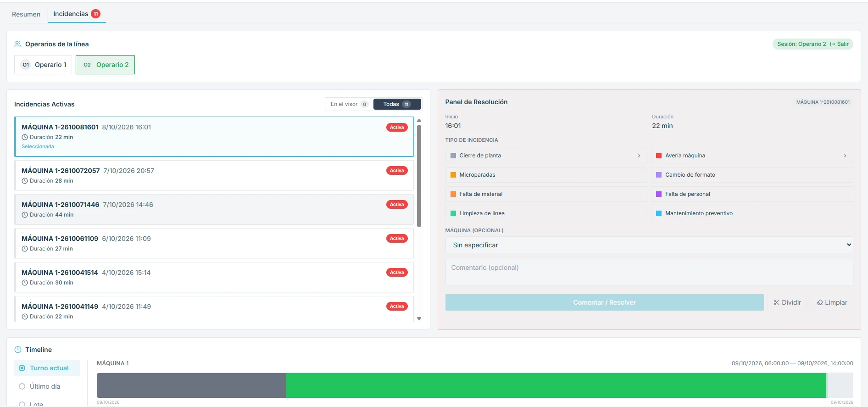Click the Timeline clock icon
Screen dimensions: 868x407
[x=18, y=350]
